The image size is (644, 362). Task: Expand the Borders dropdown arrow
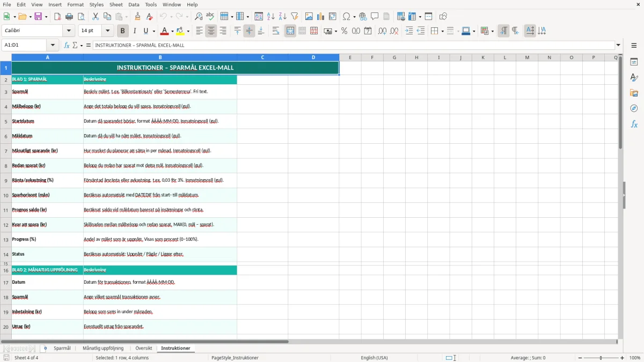coord(442,31)
